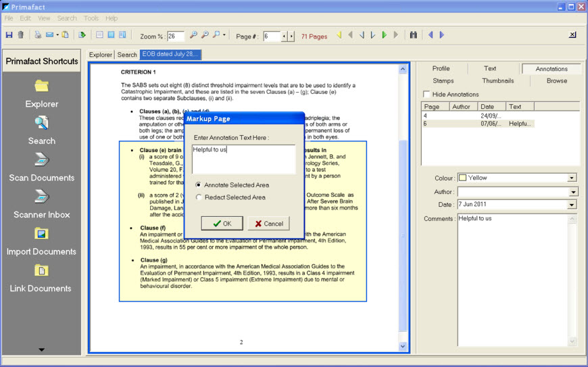Click the document scroll down arrow
The width and height of the screenshot is (588, 367).
[403, 346]
